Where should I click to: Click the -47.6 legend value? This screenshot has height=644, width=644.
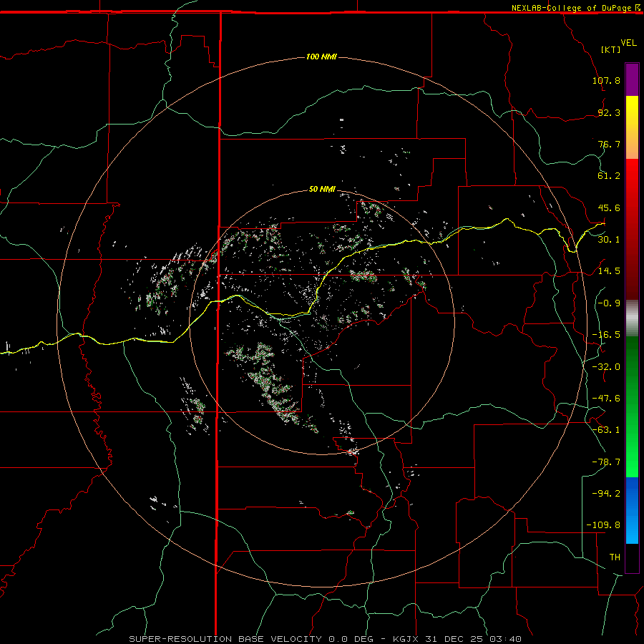(x=606, y=399)
